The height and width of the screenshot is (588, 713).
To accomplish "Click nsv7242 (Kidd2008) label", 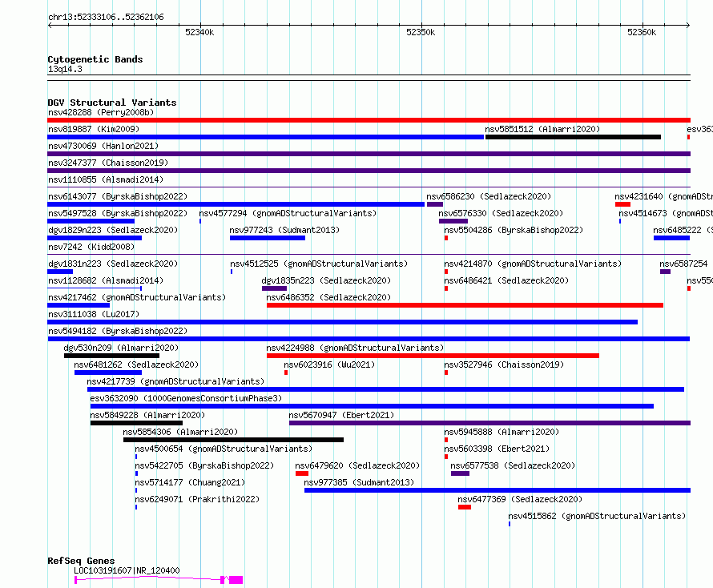I will point(91,247).
